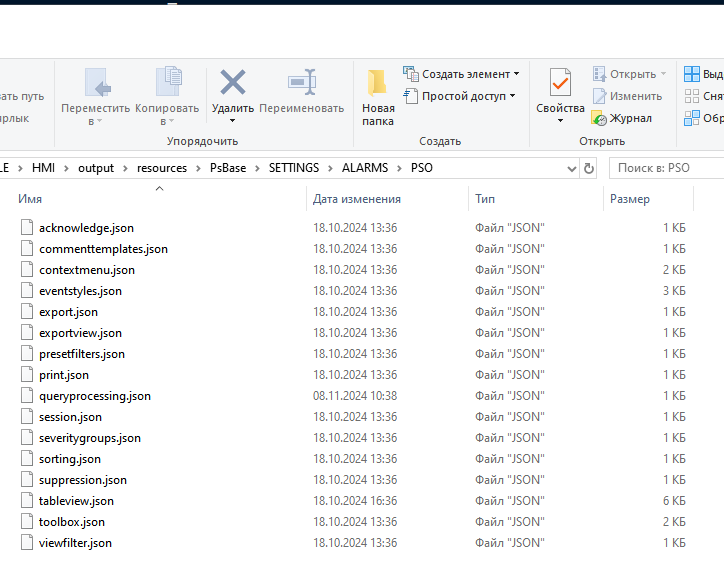Click the search field Поиск в: PSO
Image resolution: width=724 pixels, height=563 pixels.
click(x=665, y=168)
